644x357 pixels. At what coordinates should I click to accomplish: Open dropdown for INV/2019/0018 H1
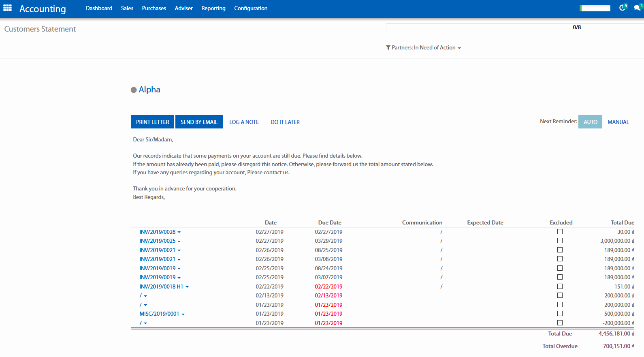(187, 287)
